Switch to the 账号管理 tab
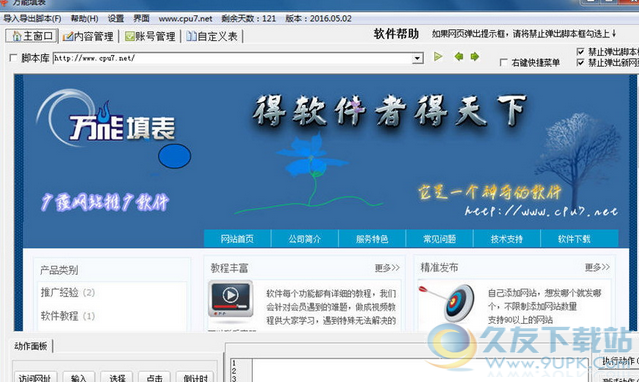639x382 pixels. [150, 36]
